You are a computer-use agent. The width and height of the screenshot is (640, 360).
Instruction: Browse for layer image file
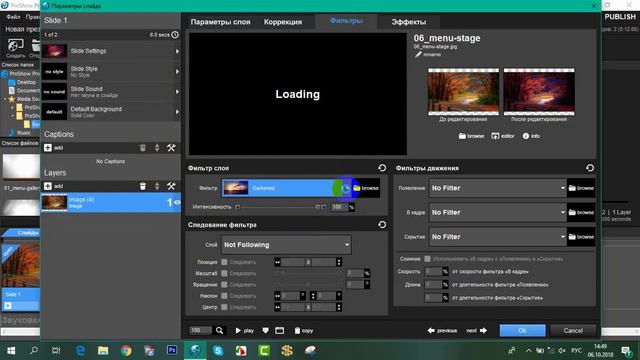pos(471,136)
